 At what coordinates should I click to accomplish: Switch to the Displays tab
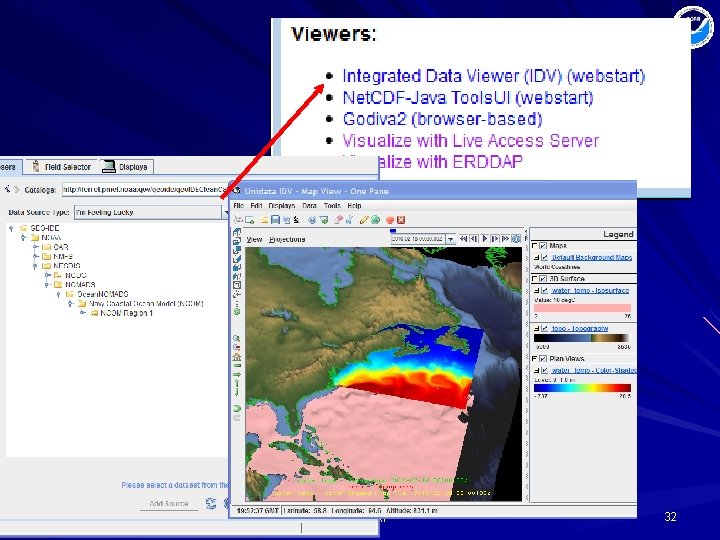click(126, 167)
